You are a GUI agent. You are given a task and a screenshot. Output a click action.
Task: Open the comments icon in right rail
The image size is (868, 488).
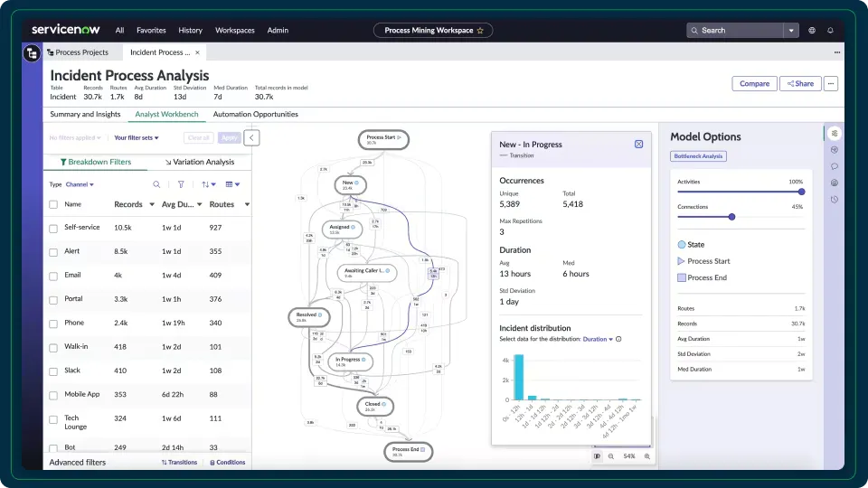pyautogui.click(x=835, y=166)
